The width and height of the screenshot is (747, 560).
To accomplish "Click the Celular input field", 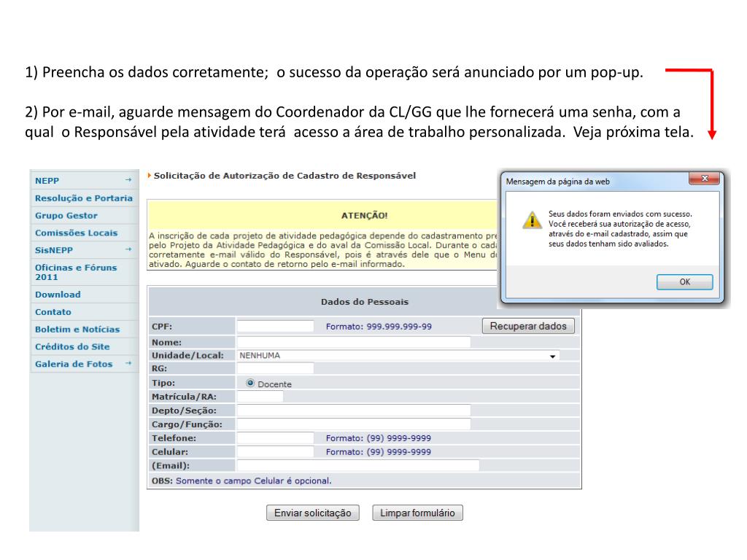I will [x=275, y=452].
